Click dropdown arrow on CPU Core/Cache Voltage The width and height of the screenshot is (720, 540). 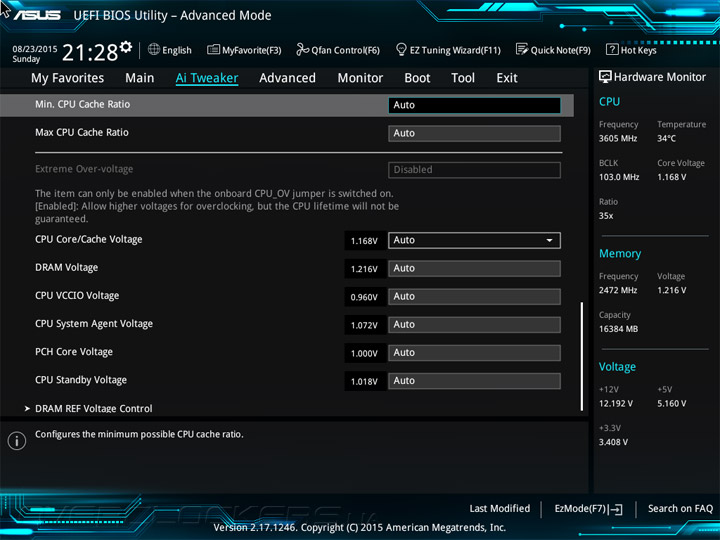coord(549,241)
